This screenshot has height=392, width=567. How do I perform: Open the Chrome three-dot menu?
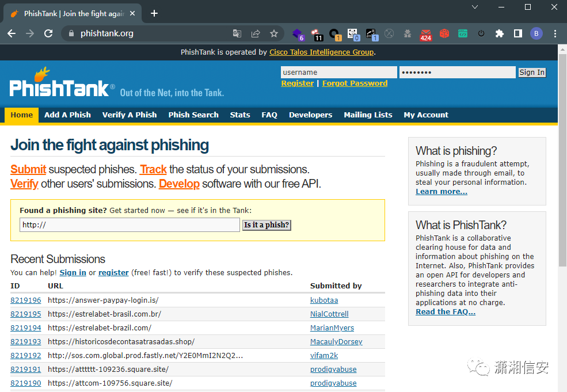pyautogui.click(x=555, y=33)
